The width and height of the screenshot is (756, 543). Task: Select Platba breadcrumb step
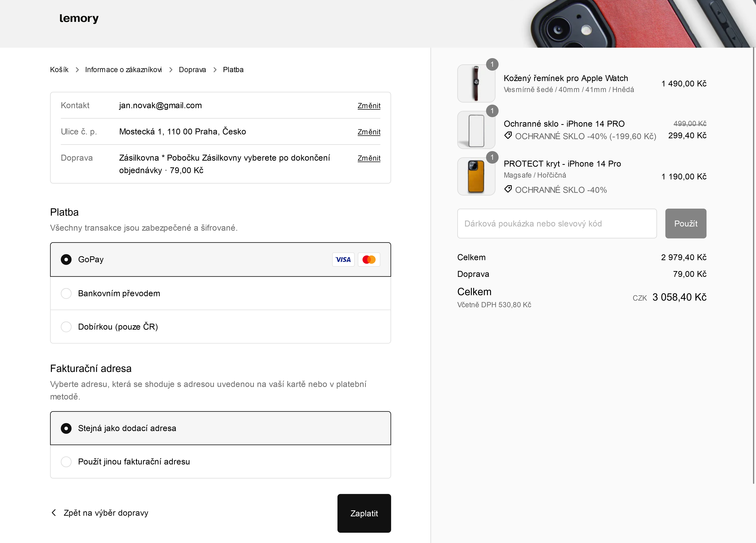233,70
